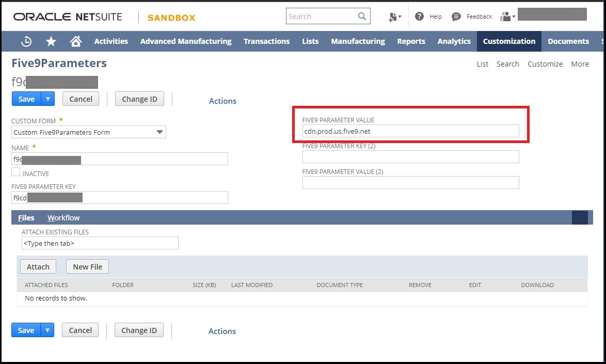Click Five9Parameters page title
The width and height of the screenshot is (606, 364).
[59, 63]
